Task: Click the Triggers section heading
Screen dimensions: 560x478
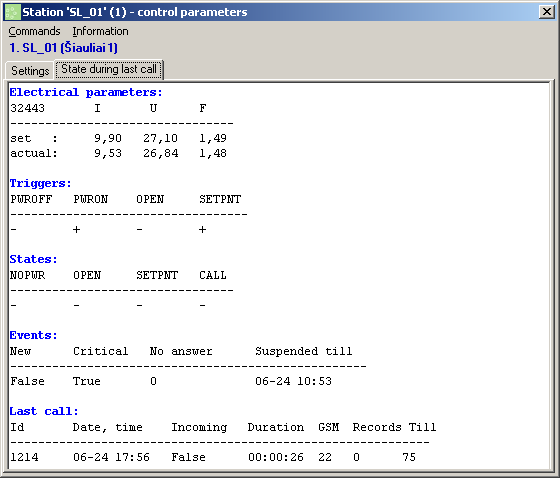Action: tap(40, 184)
